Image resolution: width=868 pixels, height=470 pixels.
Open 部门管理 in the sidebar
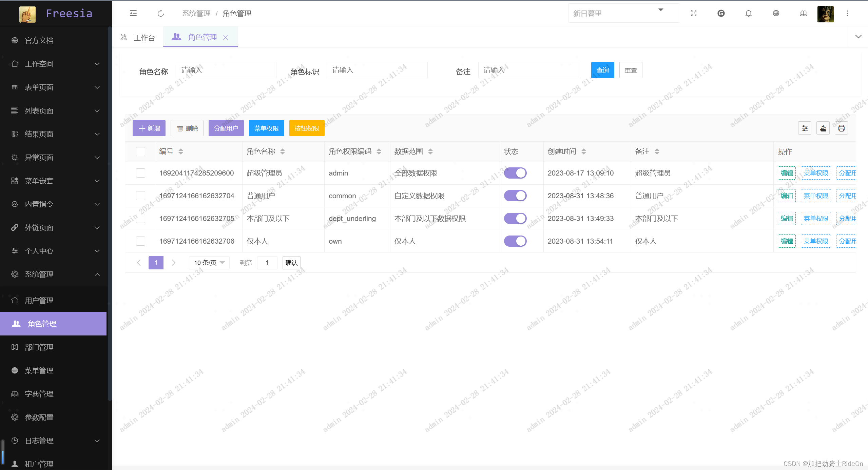tap(54, 347)
